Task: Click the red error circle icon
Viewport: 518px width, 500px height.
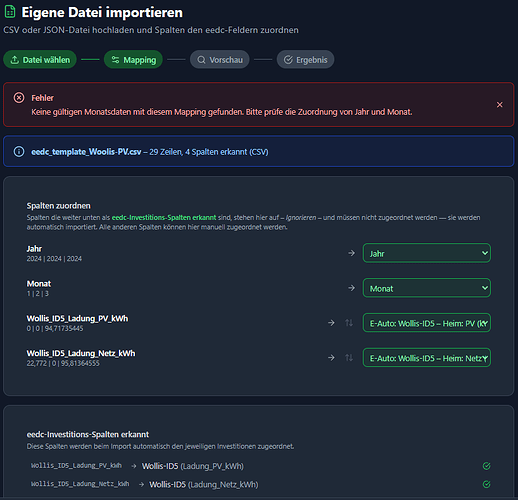Action: click(19, 98)
